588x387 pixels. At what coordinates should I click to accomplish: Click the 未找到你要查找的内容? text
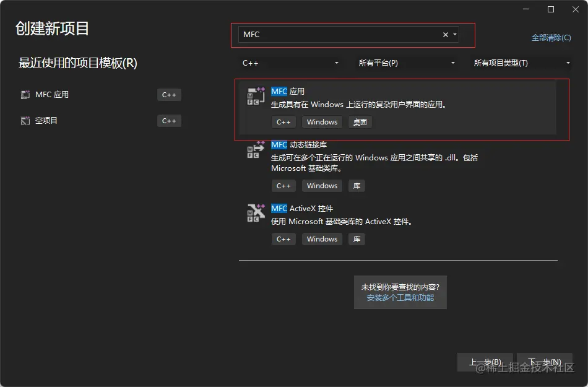[x=400, y=287]
